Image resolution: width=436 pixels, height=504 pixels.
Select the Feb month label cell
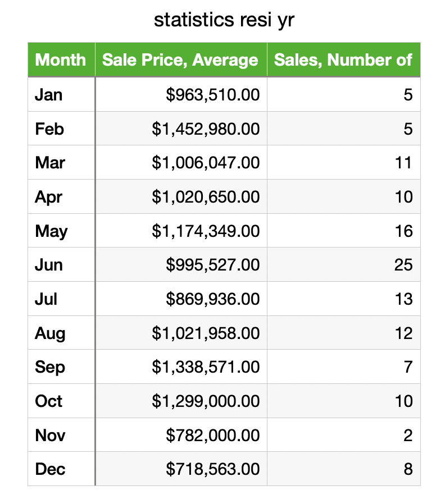coord(61,129)
